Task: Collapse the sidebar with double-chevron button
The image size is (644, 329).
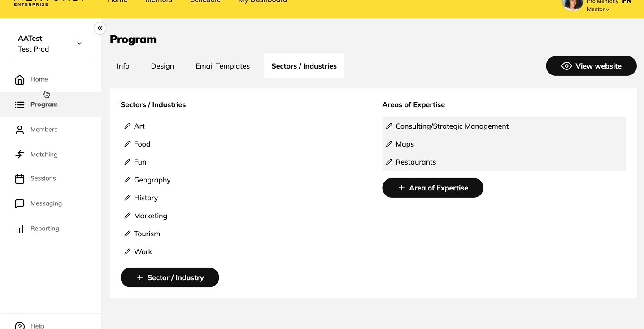Action: click(100, 28)
